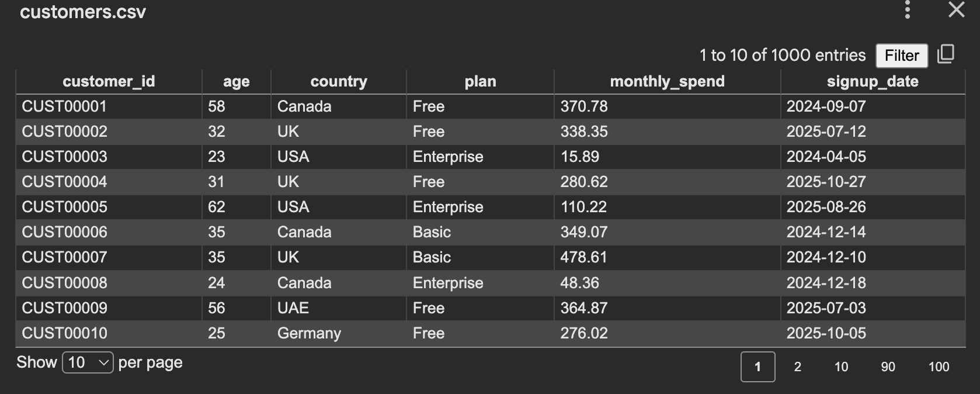Jump to the last page 100
This screenshot has height=394, width=980.
click(x=939, y=367)
